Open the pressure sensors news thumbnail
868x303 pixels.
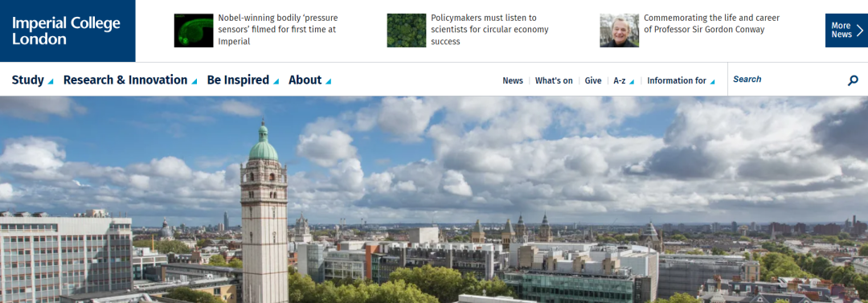(x=194, y=31)
